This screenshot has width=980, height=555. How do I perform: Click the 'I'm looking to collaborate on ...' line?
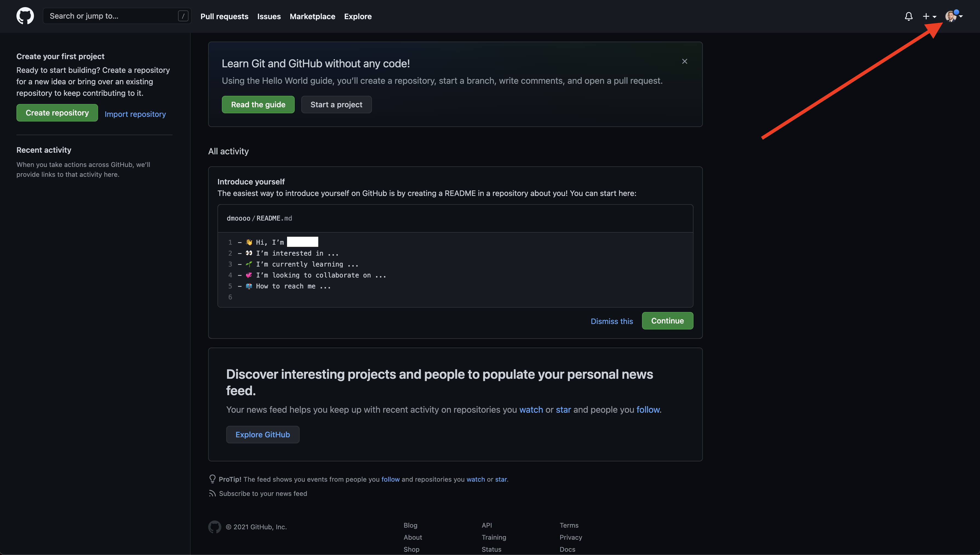tap(321, 275)
